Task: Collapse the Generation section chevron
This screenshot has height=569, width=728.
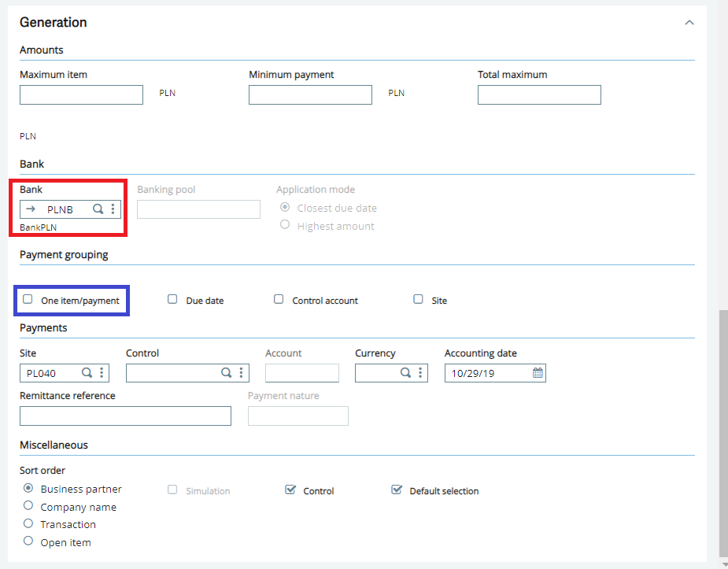Action: 689,22
